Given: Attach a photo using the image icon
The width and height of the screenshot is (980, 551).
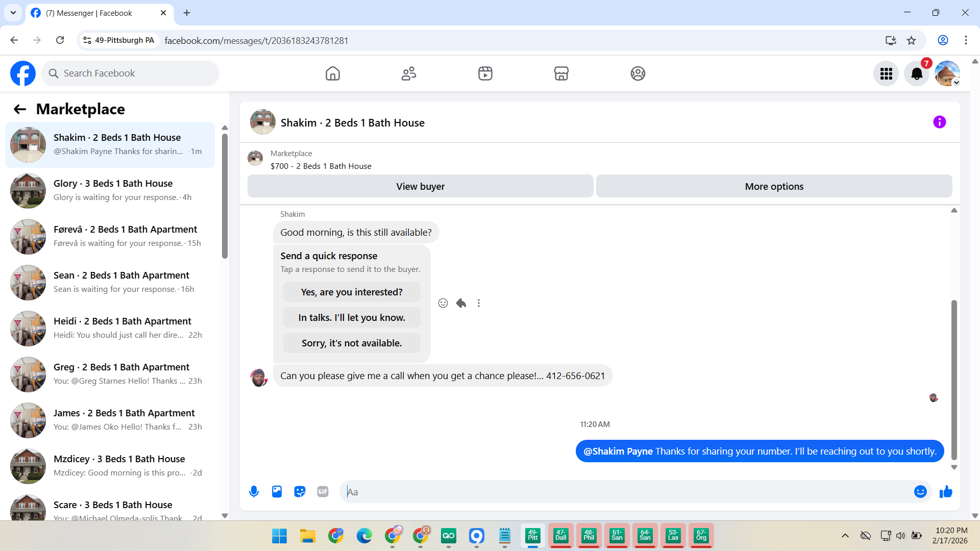Looking at the screenshot, I should click(x=277, y=491).
